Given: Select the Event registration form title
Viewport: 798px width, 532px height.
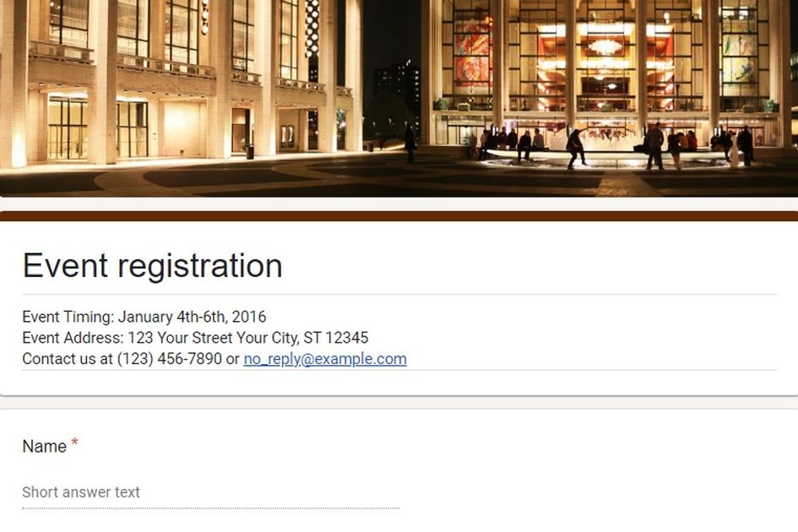Looking at the screenshot, I should coord(152,265).
